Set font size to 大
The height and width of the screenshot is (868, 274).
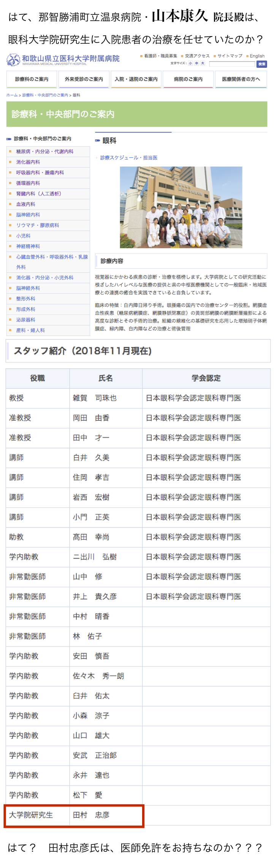pos(203,63)
